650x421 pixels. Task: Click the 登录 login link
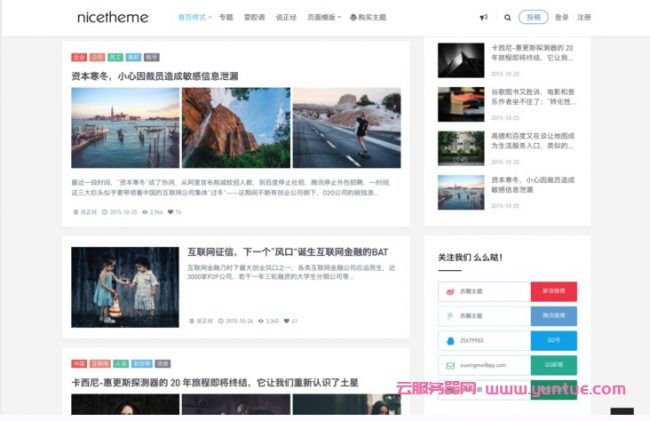pos(561,17)
